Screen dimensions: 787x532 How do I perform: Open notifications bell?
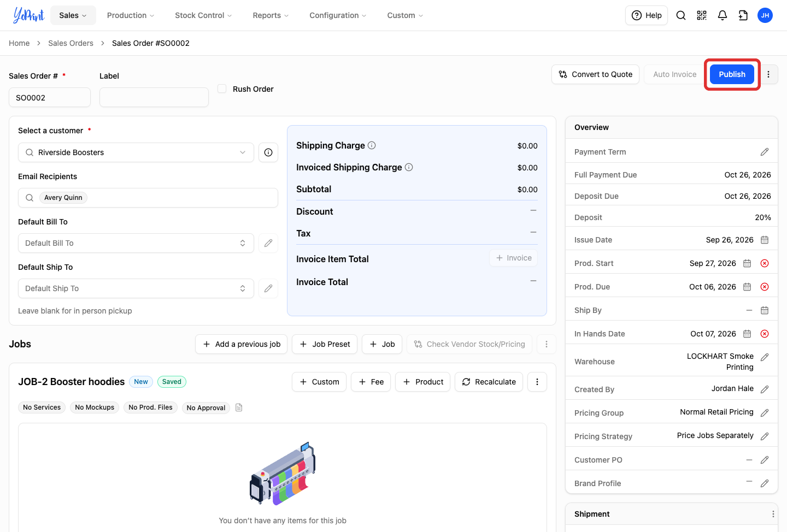pyautogui.click(x=723, y=15)
